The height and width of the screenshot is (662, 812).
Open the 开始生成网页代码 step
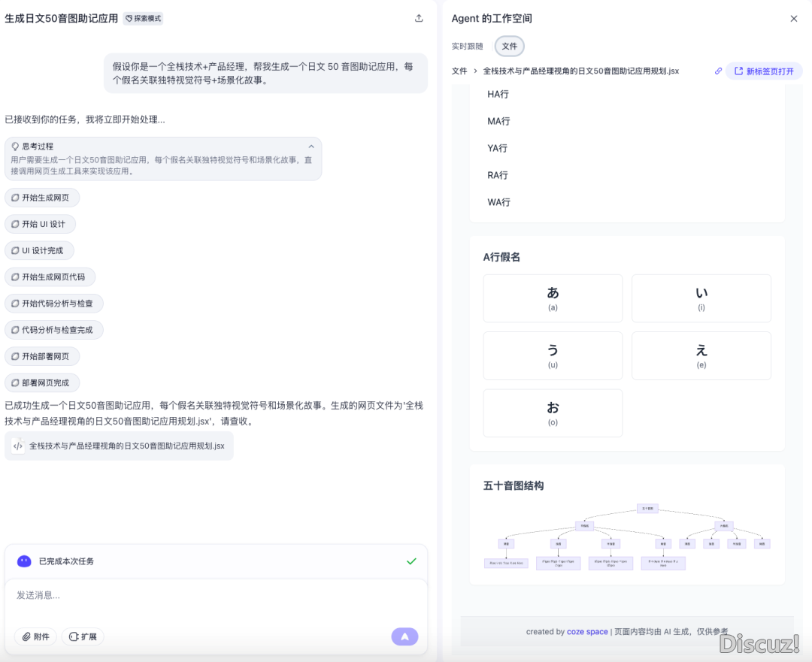(50, 277)
